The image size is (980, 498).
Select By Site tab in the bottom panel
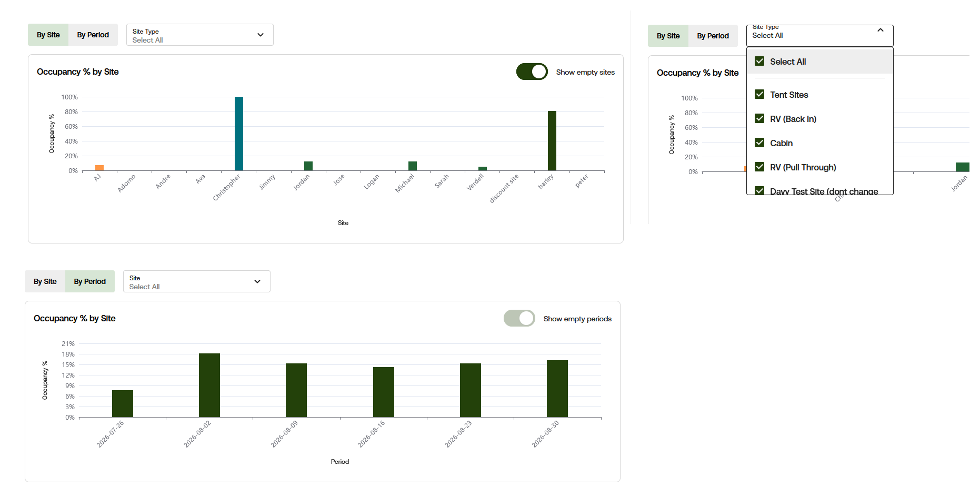click(45, 281)
